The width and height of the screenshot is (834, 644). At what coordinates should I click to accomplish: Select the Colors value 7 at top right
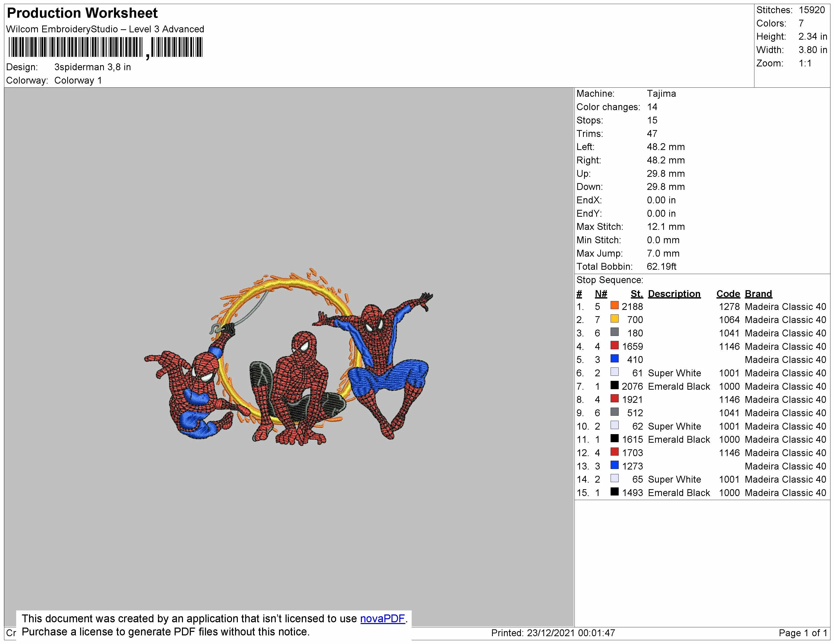click(801, 23)
